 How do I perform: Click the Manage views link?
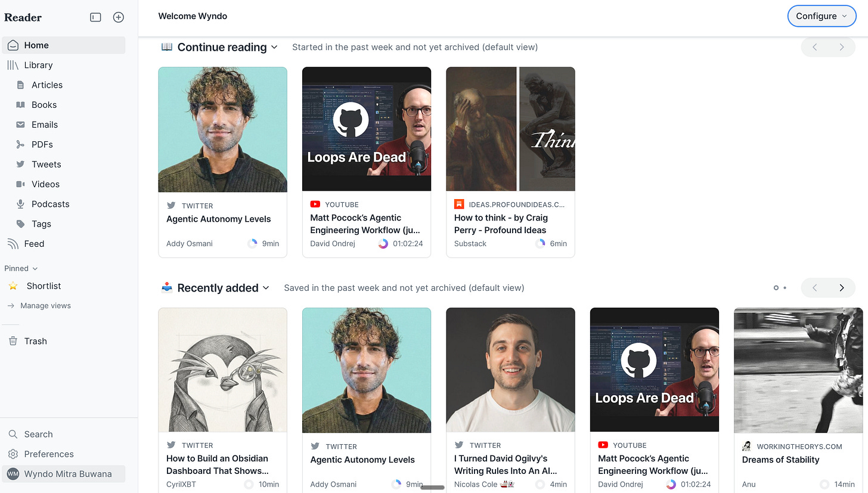click(x=45, y=306)
